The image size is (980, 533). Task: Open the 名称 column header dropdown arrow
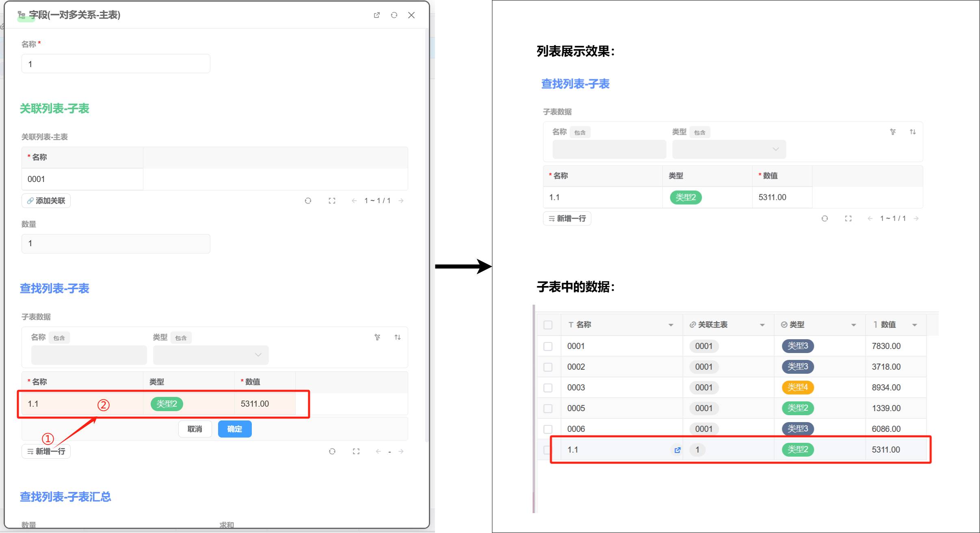pos(671,325)
